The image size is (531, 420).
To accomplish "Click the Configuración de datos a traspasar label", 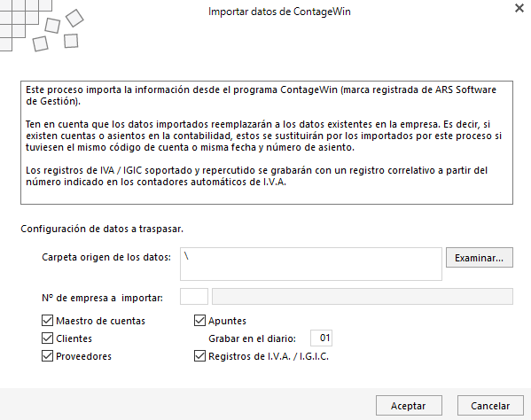I will 102,229.
